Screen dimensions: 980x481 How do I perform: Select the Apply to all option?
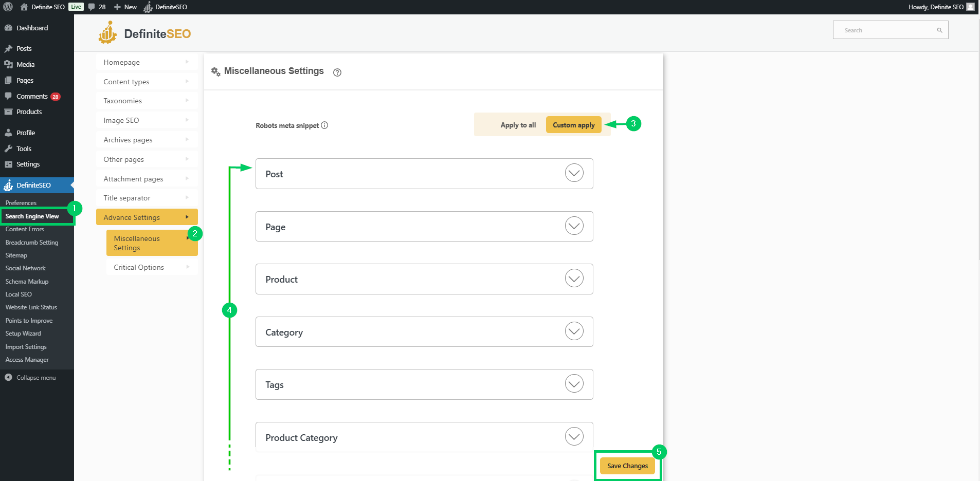tap(518, 125)
